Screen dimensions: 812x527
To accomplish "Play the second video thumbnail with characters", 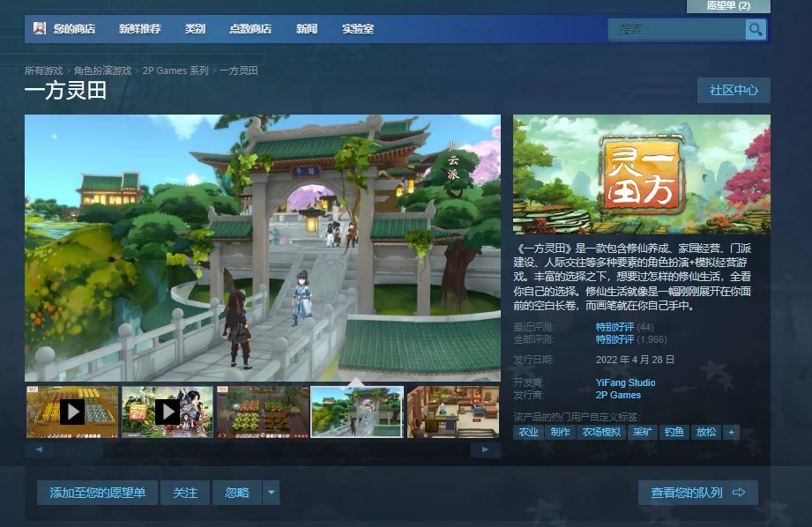I will point(168,412).
